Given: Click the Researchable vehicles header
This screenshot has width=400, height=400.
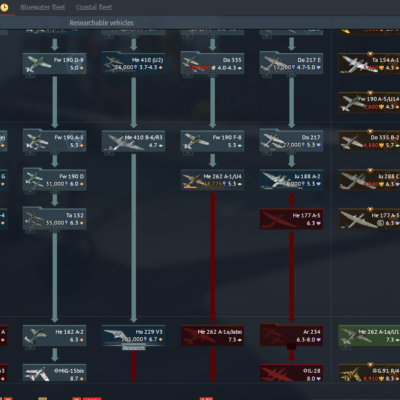Looking at the screenshot, I should point(102,23).
